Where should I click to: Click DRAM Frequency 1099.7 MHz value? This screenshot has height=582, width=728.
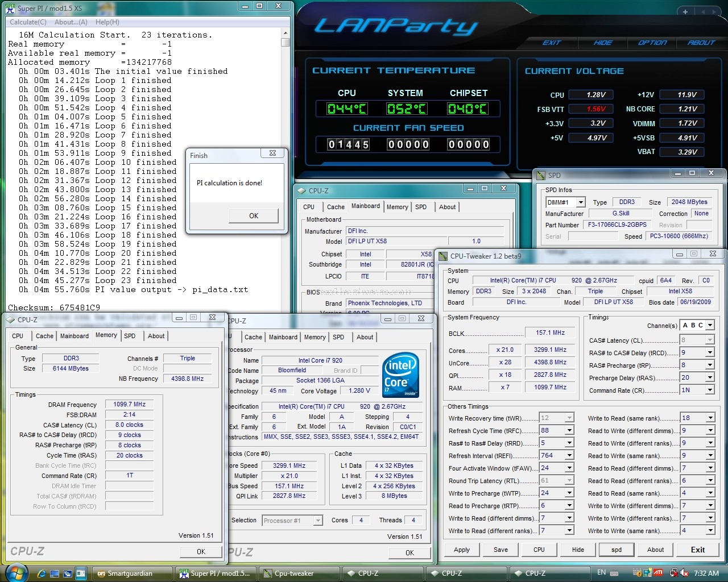(x=129, y=405)
